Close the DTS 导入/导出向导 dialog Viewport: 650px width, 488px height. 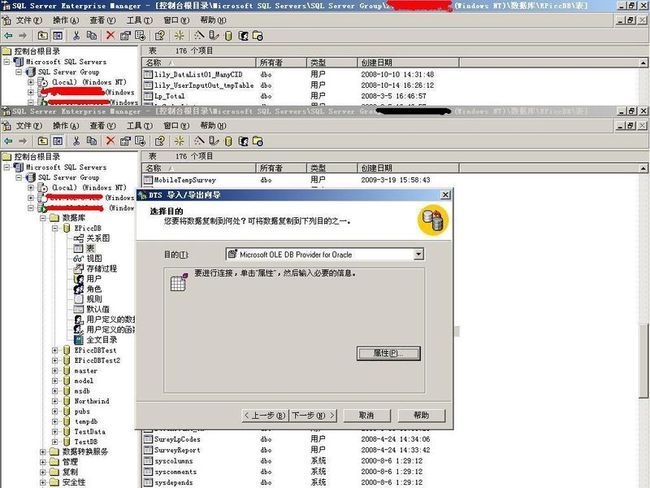coord(445,195)
